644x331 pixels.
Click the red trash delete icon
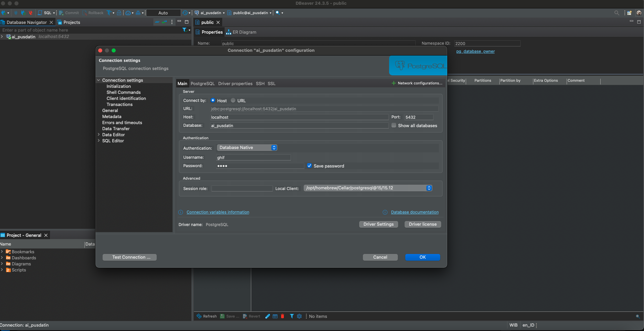point(282,316)
